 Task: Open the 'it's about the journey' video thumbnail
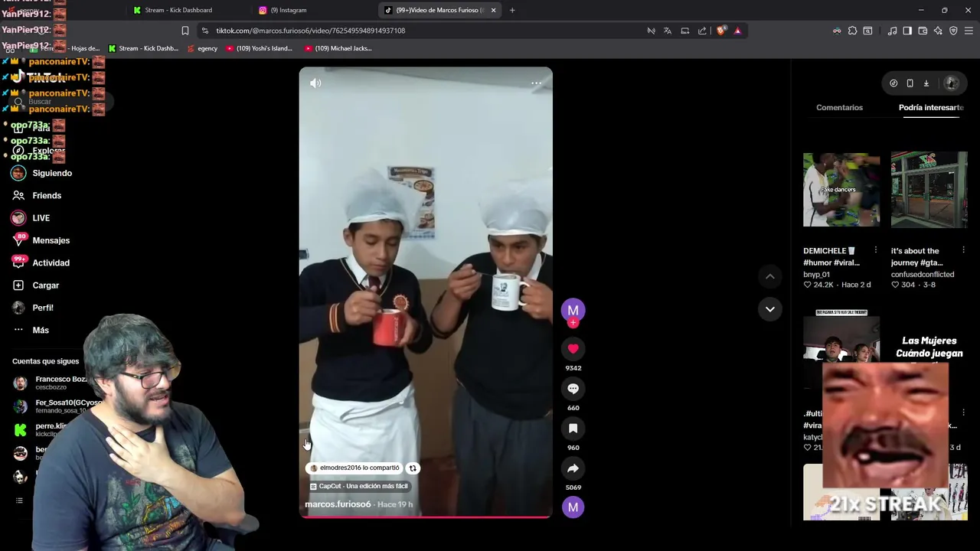point(929,190)
